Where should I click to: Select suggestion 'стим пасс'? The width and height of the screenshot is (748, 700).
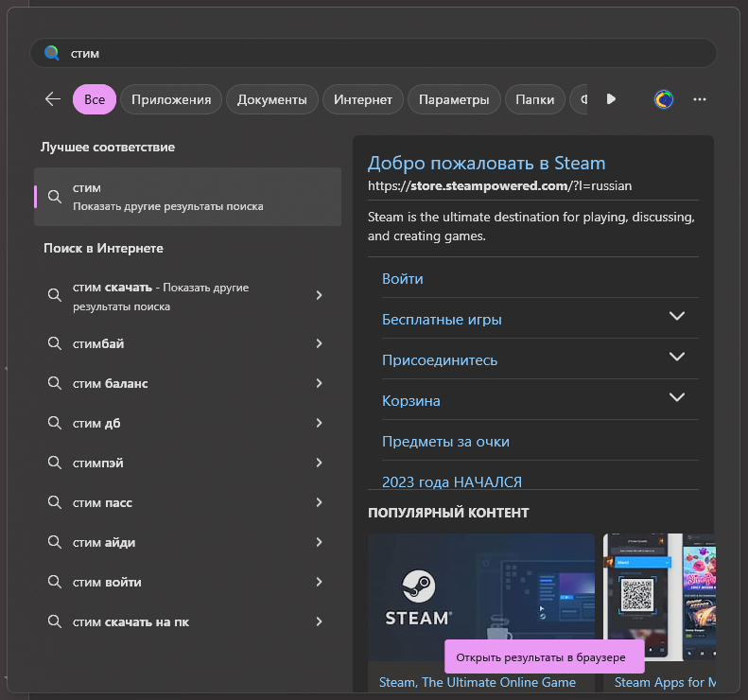click(x=187, y=502)
